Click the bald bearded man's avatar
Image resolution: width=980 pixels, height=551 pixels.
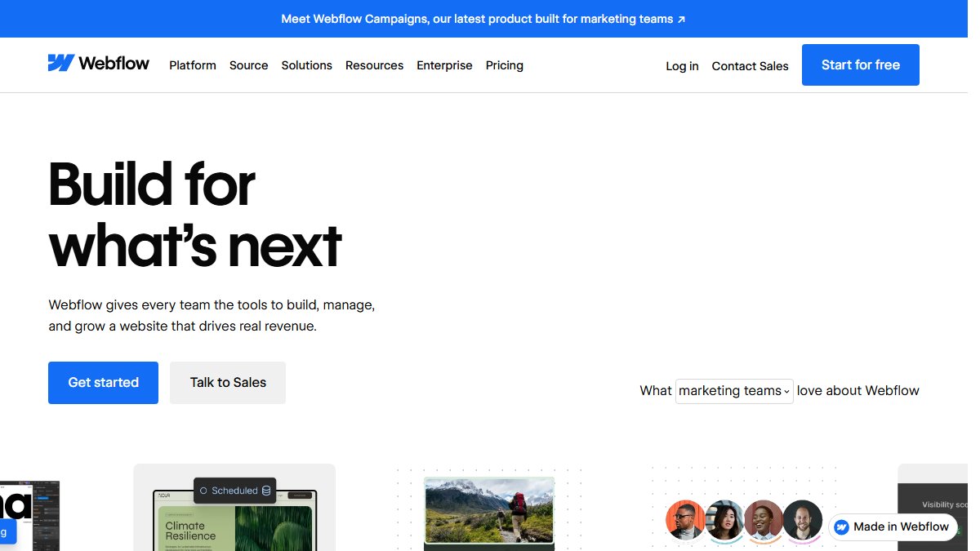(803, 520)
